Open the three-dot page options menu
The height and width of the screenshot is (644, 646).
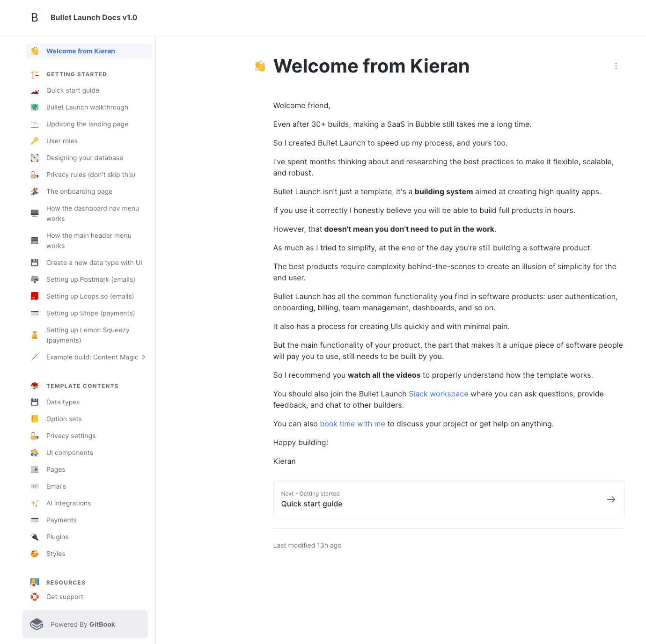coord(616,66)
